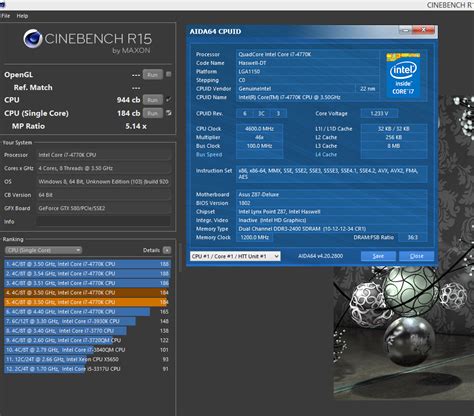
Task: Click the GFX Board GeForce field
Action: pos(104,208)
